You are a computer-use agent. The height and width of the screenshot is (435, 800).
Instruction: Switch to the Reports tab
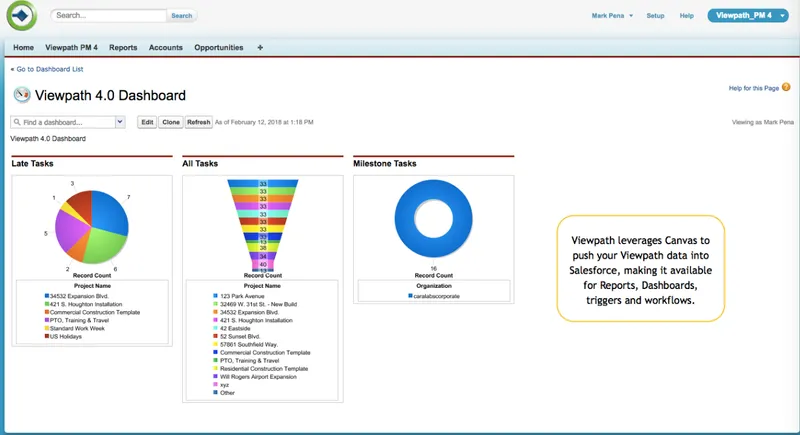pyautogui.click(x=123, y=47)
